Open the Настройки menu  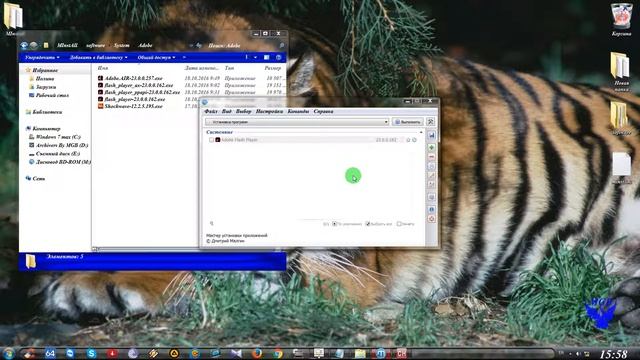pyautogui.click(x=269, y=111)
